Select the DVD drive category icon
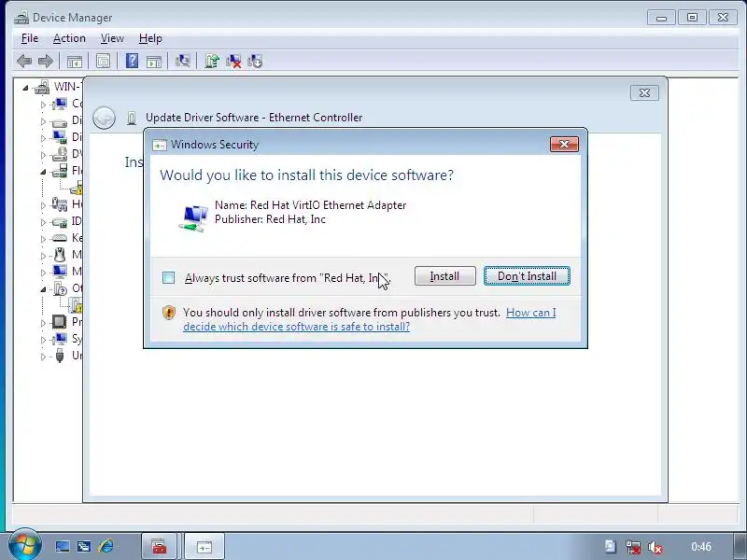This screenshot has height=560, width=747. [x=60, y=154]
